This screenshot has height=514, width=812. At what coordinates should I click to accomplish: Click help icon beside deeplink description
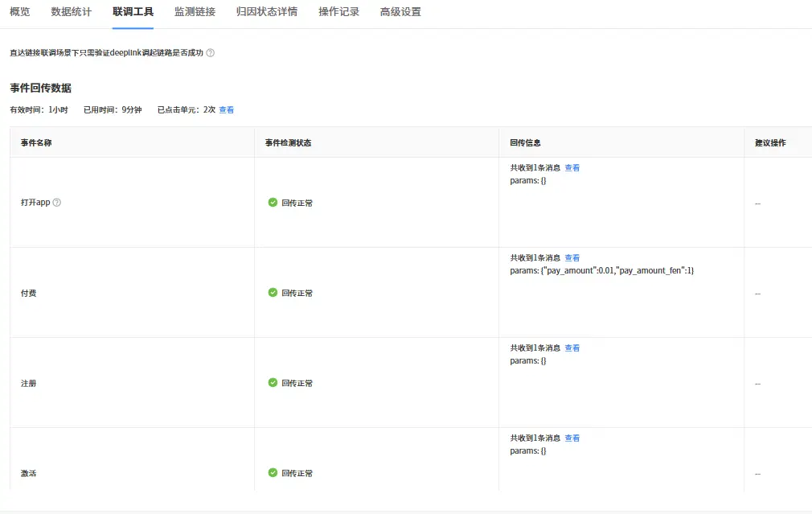211,53
